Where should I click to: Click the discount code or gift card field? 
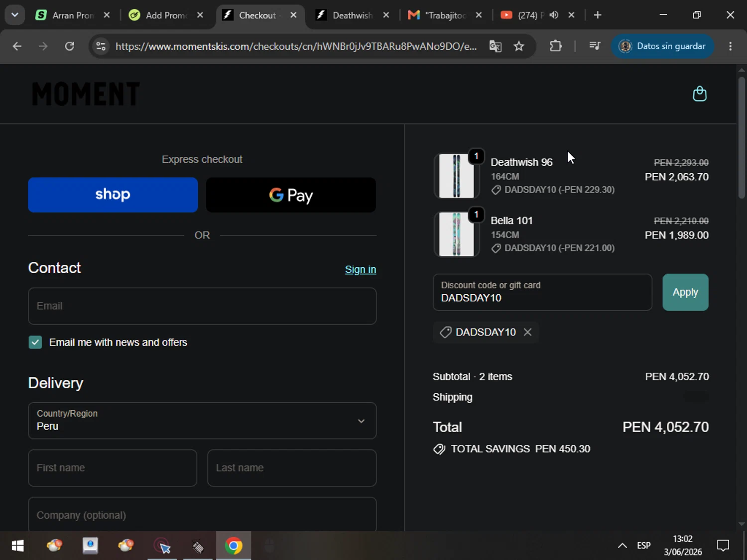pyautogui.click(x=542, y=292)
